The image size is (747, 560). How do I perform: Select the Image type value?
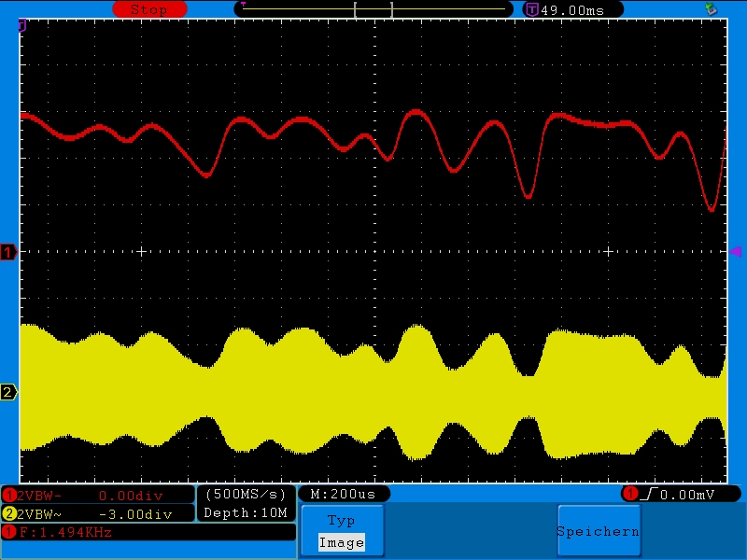pos(341,542)
